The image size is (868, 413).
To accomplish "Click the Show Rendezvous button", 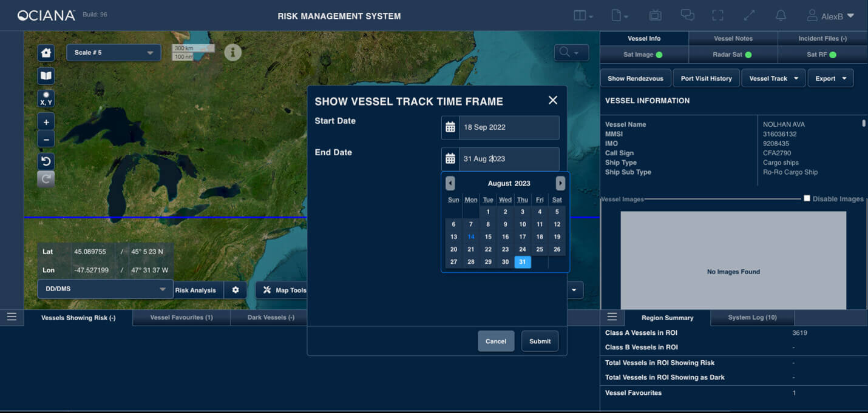I will point(636,78).
